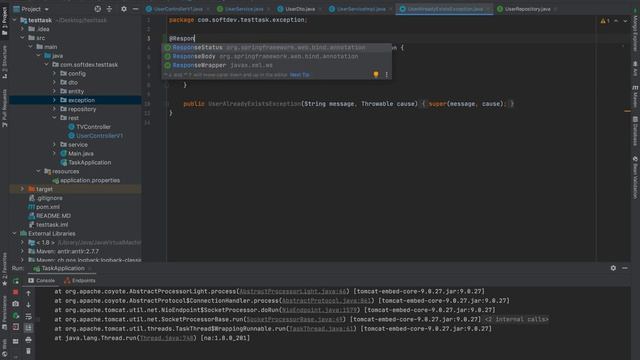The height and width of the screenshot is (360, 640).
Task: Minimize the Run tool window
Action: pyautogui.click(x=625, y=268)
